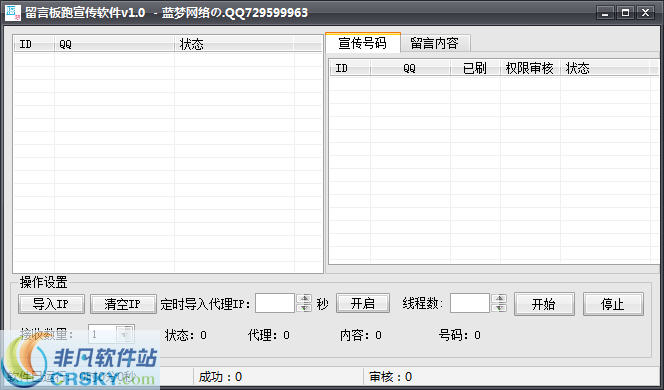Image resolution: width=664 pixels, height=390 pixels.
Task: Focus the 线程数 input field
Action: point(470,303)
